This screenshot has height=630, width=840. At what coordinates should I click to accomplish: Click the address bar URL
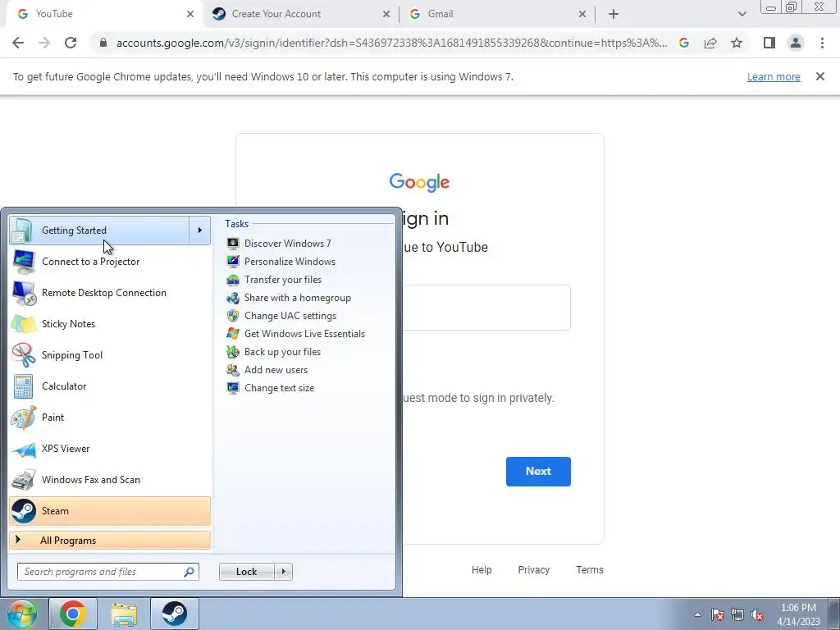(391, 43)
